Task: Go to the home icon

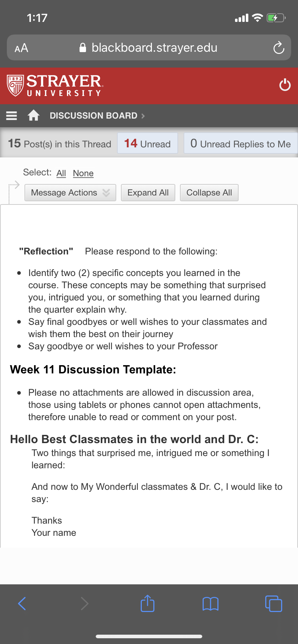Action: (33, 115)
